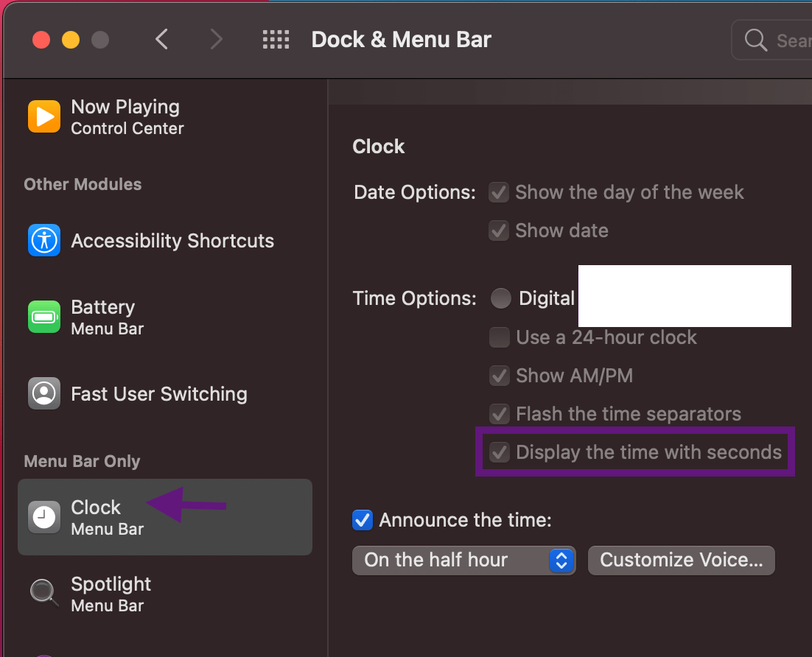Screen dimensions: 812x657
Task: Click the Clock icon under Menu Bar Only
Action: coord(43,517)
